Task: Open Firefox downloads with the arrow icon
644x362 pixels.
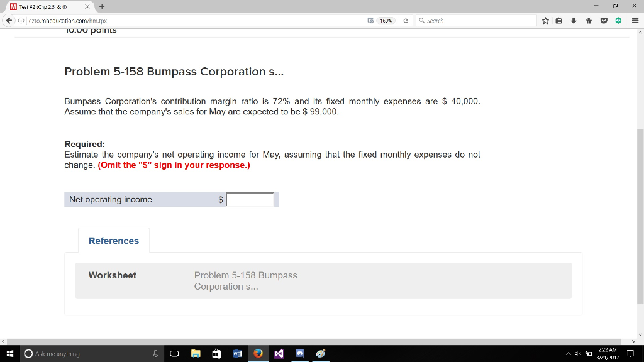Action: [x=572, y=20]
